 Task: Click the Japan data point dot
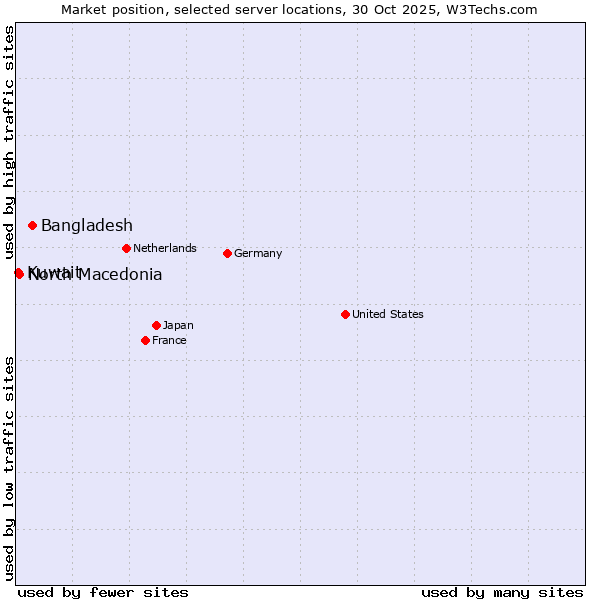[157, 326]
